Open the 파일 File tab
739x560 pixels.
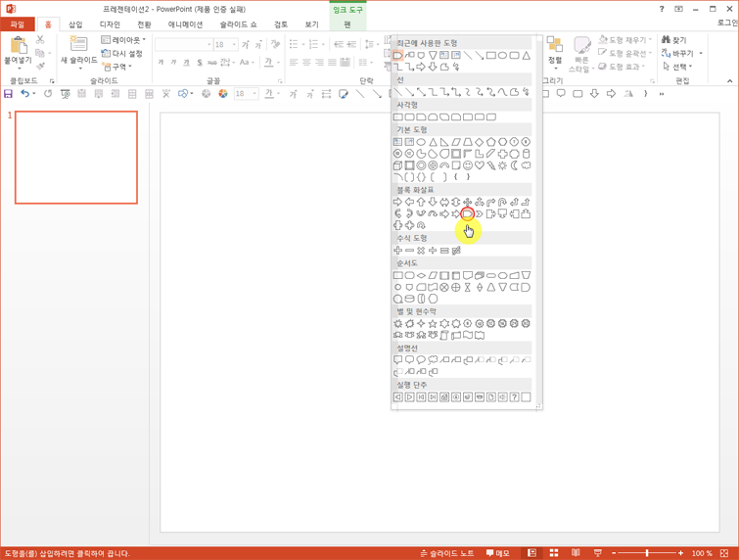(x=18, y=24)
